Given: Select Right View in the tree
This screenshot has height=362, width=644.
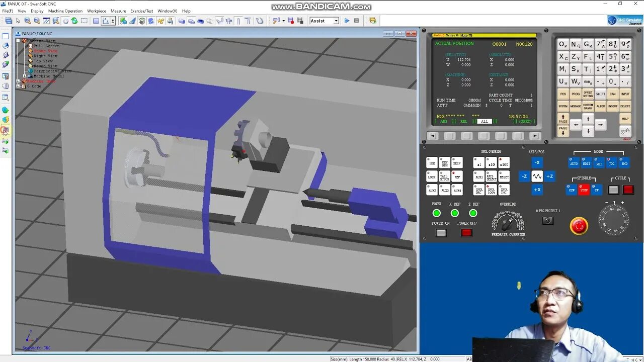Looking at the screenshot, I should pyautogui.click(x=45, y=56).
